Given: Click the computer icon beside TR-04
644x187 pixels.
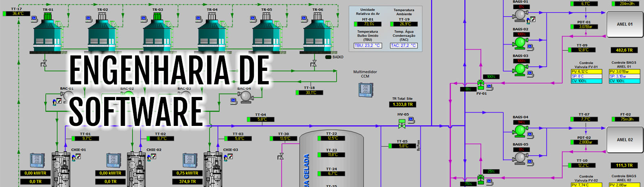Looking at the screenshot, I should click(199, 18).
